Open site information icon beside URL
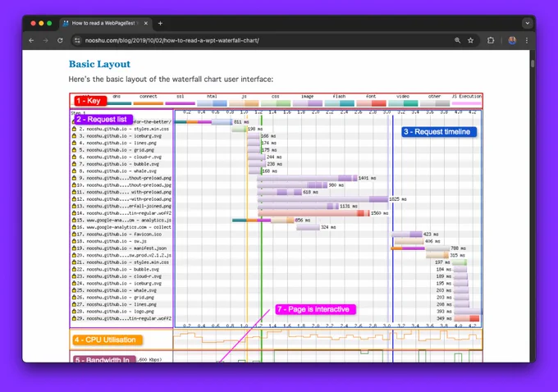558x392 pixels. (x=77, y=40)
